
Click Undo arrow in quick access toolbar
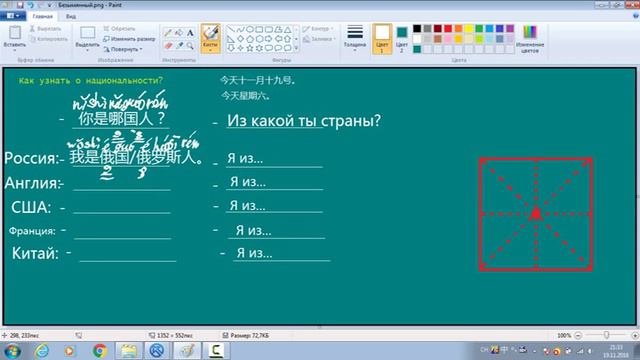[30, 5]
